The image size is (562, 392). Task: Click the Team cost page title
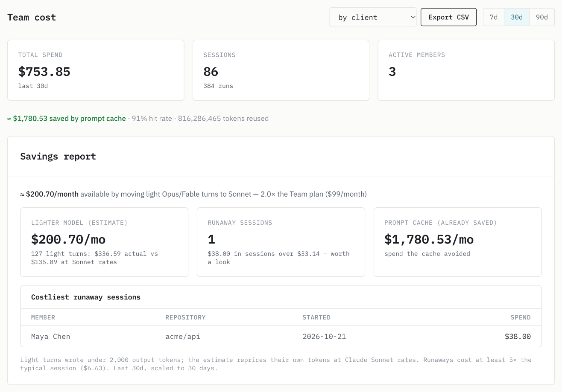32,17
